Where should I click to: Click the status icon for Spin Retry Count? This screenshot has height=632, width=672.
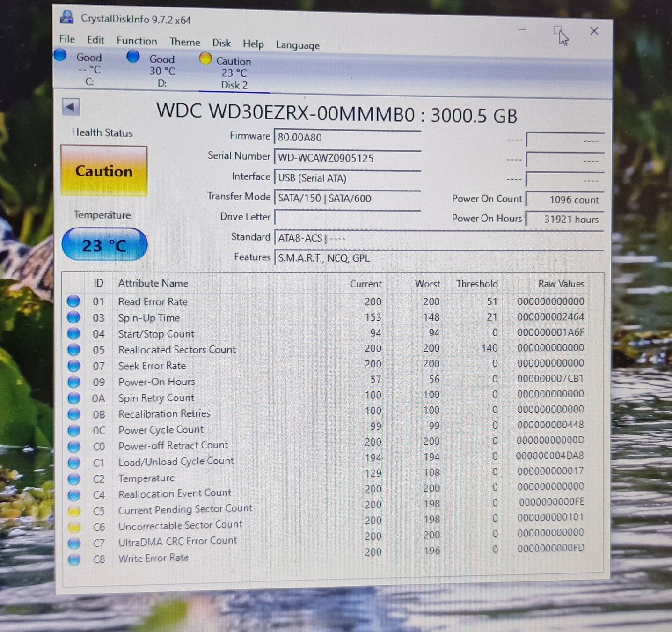(x=74, y=398)
